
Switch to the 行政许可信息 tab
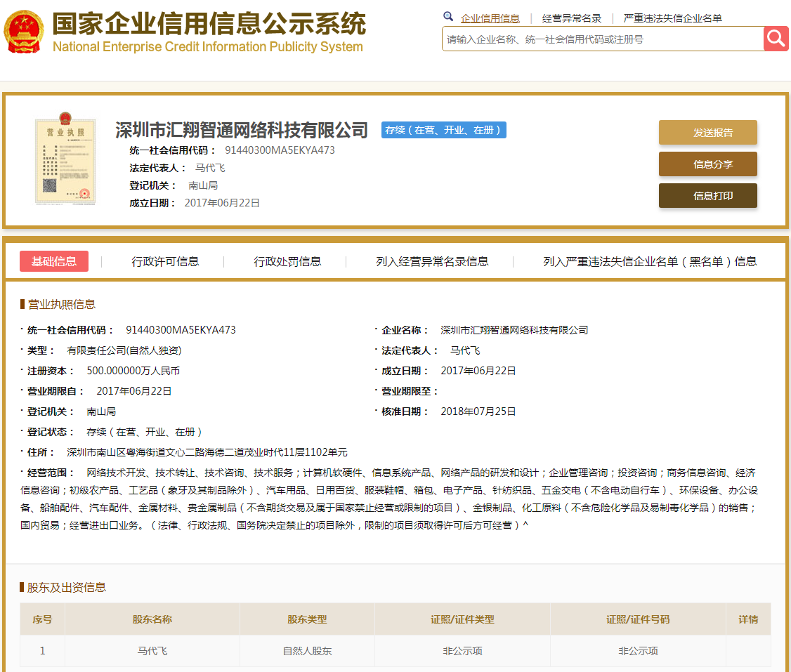tap(165, 261)
